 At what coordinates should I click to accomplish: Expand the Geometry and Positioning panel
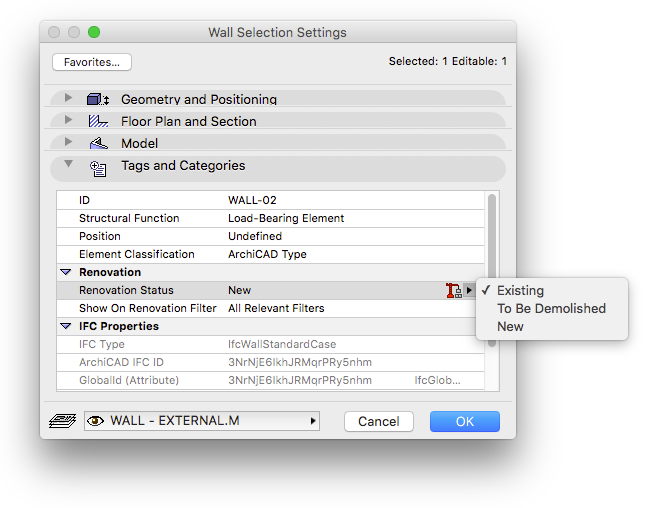(68, 98)
